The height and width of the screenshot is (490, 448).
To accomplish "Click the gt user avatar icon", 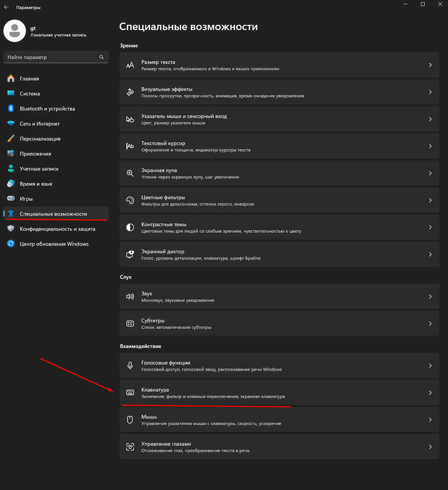I will click(x=15, y=31).
